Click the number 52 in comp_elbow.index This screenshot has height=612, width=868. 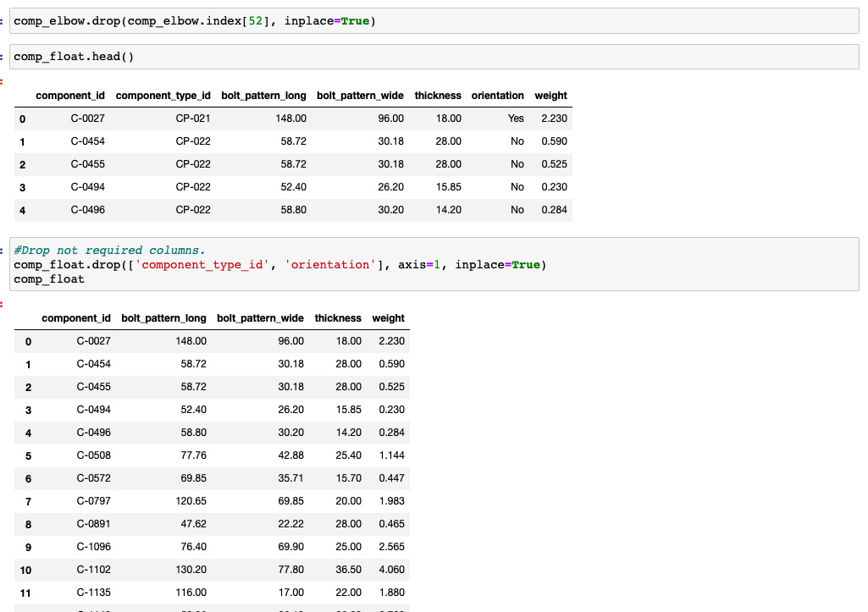click(255, 21)
